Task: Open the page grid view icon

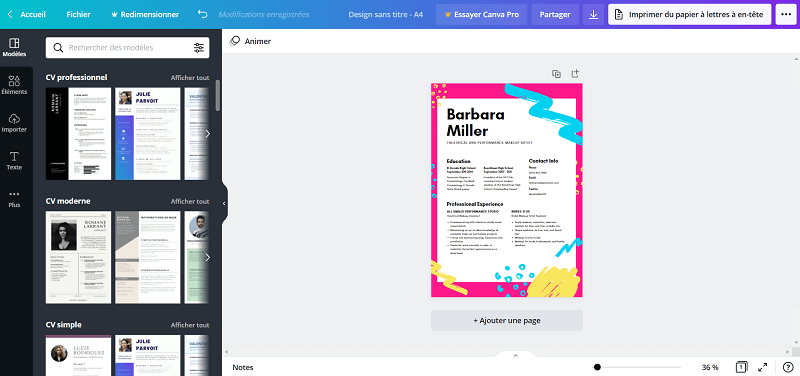Action: click(x=741, y=367)
